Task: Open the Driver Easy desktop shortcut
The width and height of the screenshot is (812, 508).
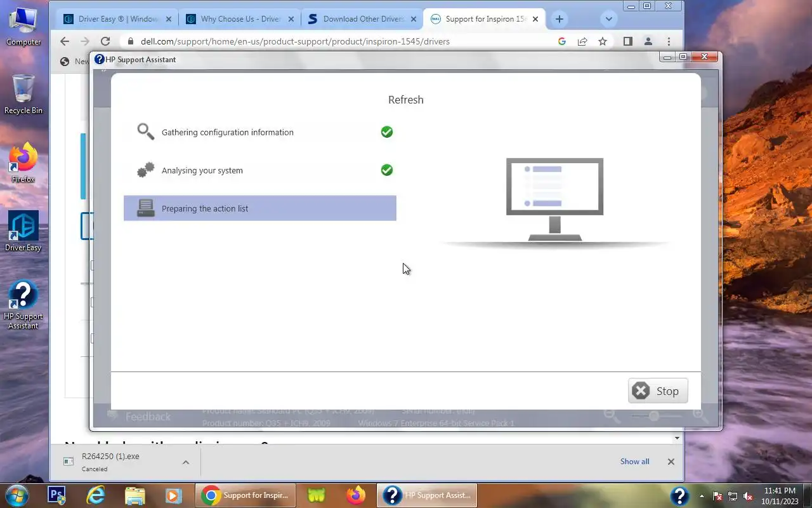Action: (x=23, y=231)
